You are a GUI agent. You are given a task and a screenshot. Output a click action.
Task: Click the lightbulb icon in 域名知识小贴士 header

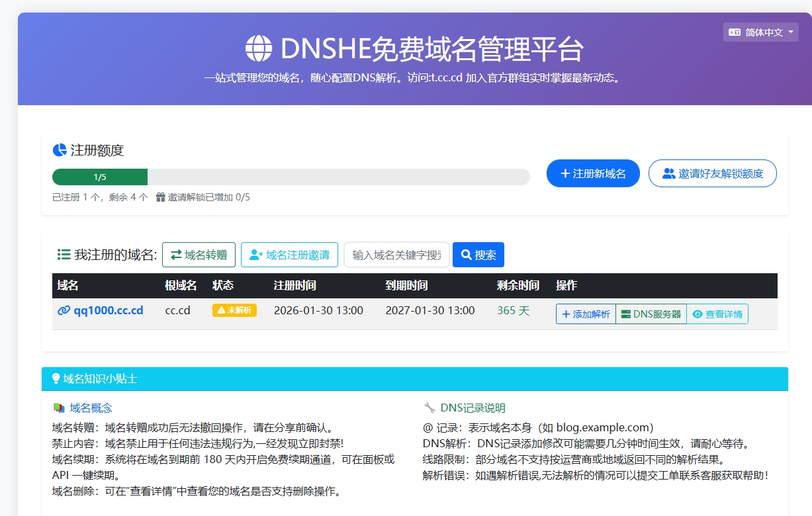pyautogui.click(x=56, y=379)
